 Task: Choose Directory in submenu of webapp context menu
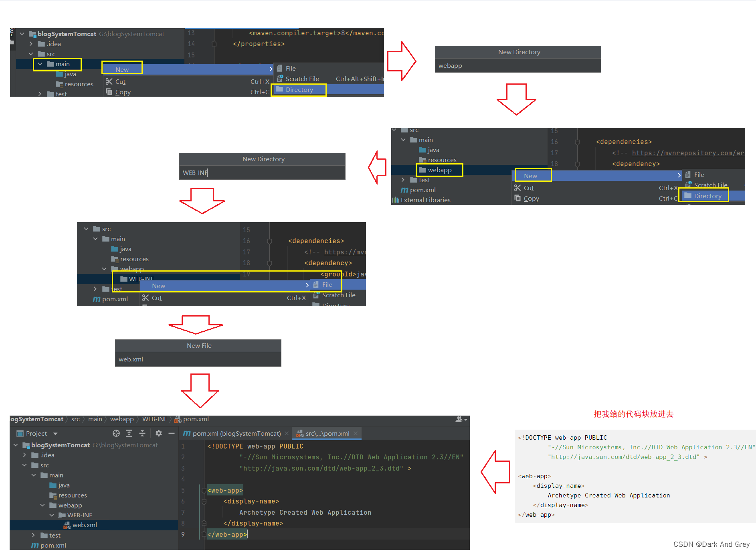(x=708, y=196)
